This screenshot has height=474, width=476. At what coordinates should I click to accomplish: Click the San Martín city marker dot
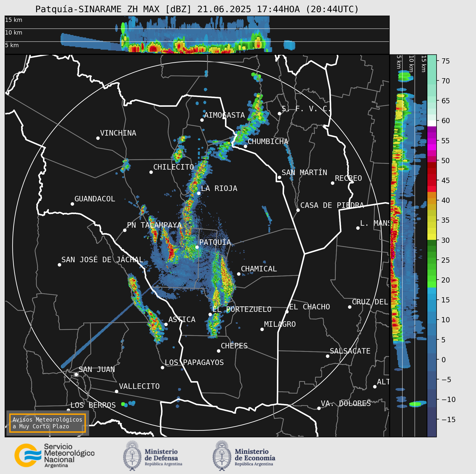[x=279, y=177]
